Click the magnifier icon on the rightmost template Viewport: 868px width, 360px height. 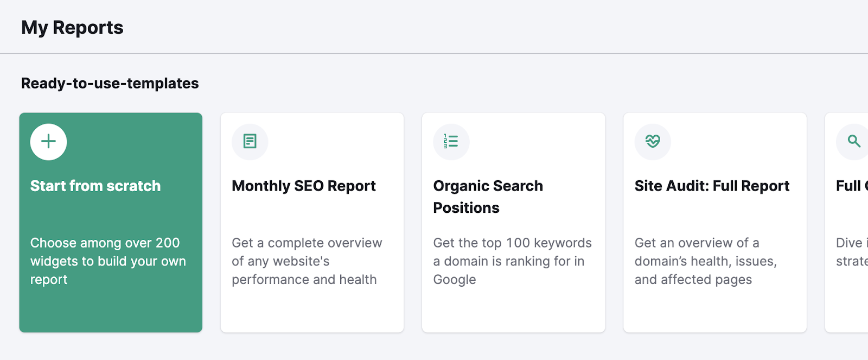point(853,142)
